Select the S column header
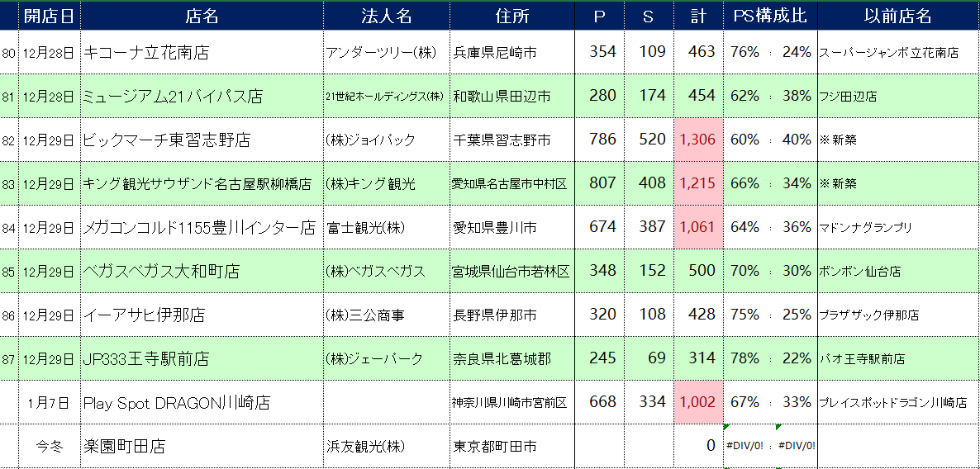This screenshot has width=980, height=469. pyautogui.click(x=649, y=17)
